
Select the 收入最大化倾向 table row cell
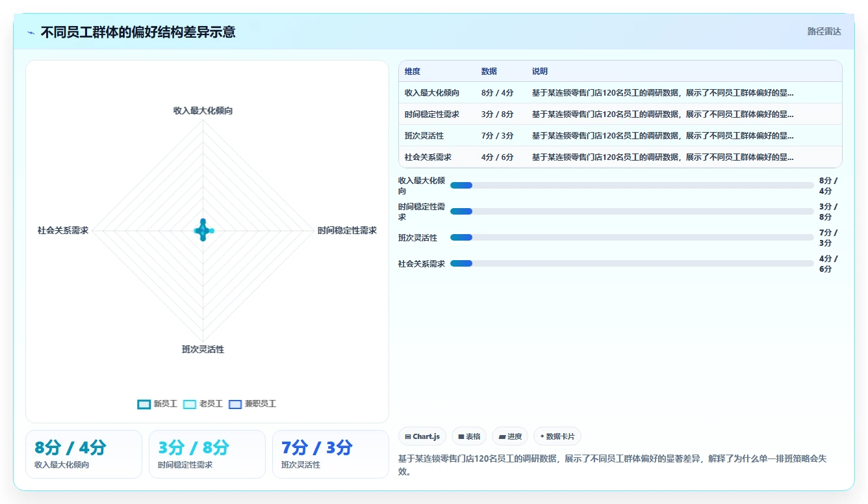[x=432, y=93]
